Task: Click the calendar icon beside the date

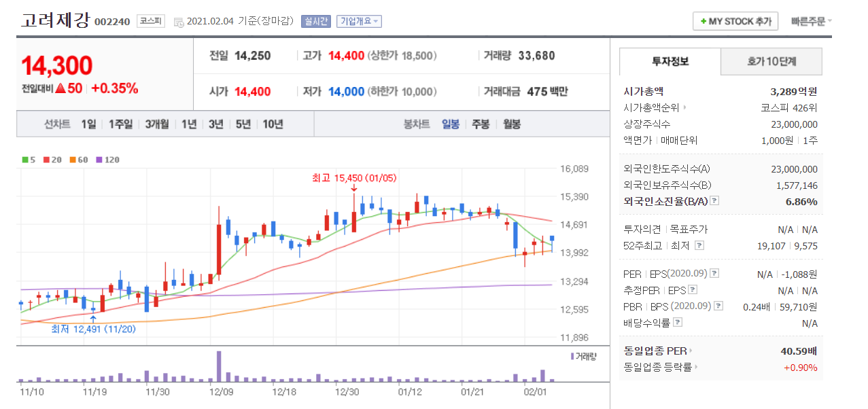Action: click(179, 22)
